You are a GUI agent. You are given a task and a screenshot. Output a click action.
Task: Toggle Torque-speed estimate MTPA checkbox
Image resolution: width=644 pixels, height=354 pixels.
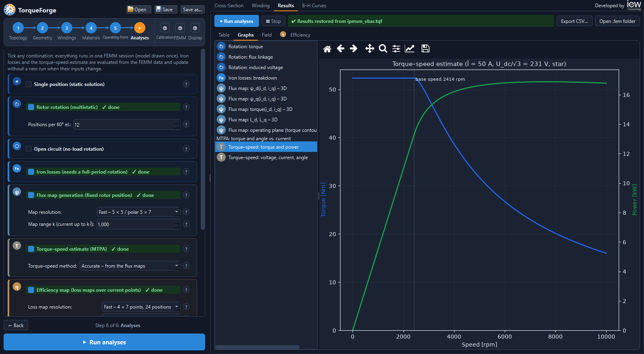click(31, 249)
